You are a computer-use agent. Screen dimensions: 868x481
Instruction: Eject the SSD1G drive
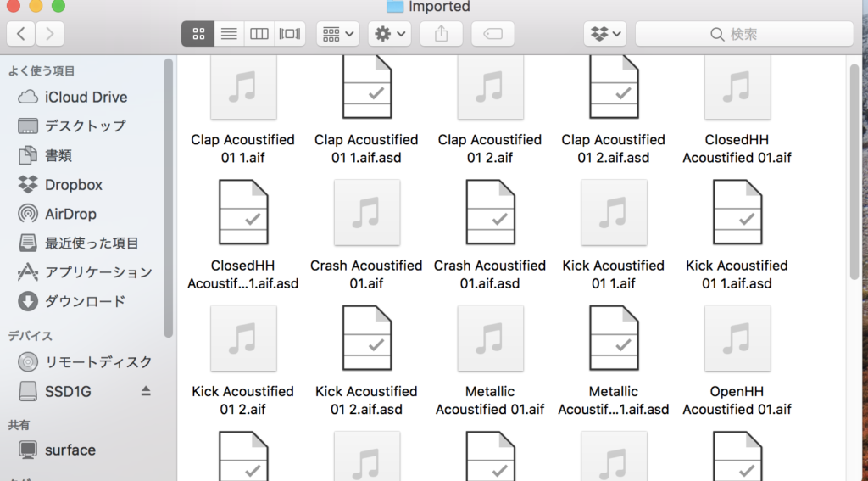click(146, 391)
